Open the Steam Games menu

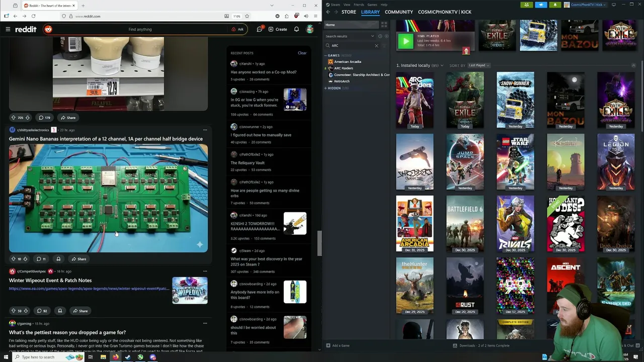[372, 5]
